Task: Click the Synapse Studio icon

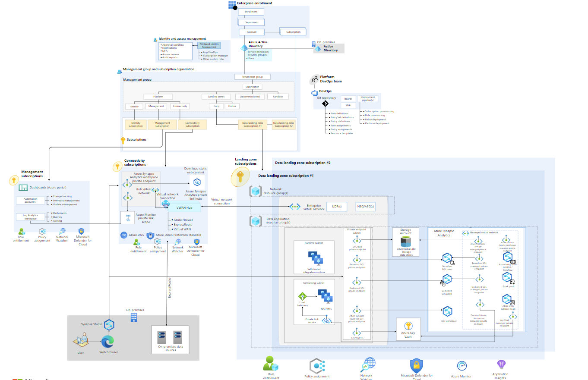Action: click(x=109, y=325)
